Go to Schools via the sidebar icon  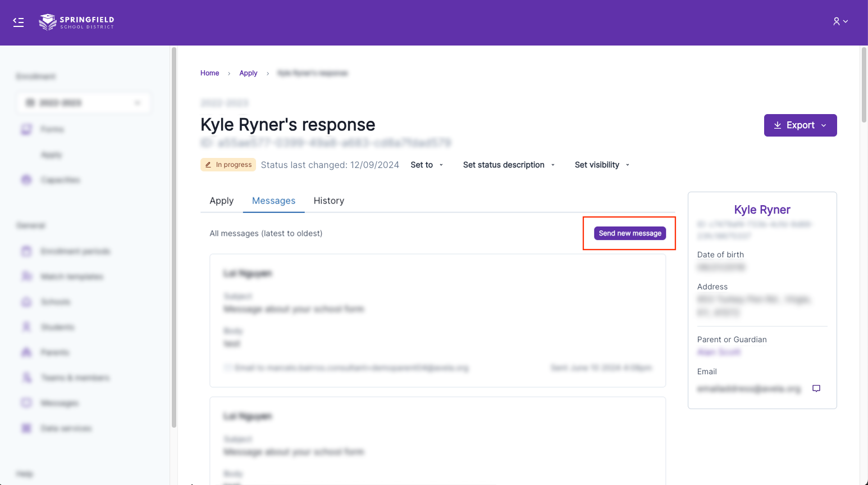pos(26,302)
